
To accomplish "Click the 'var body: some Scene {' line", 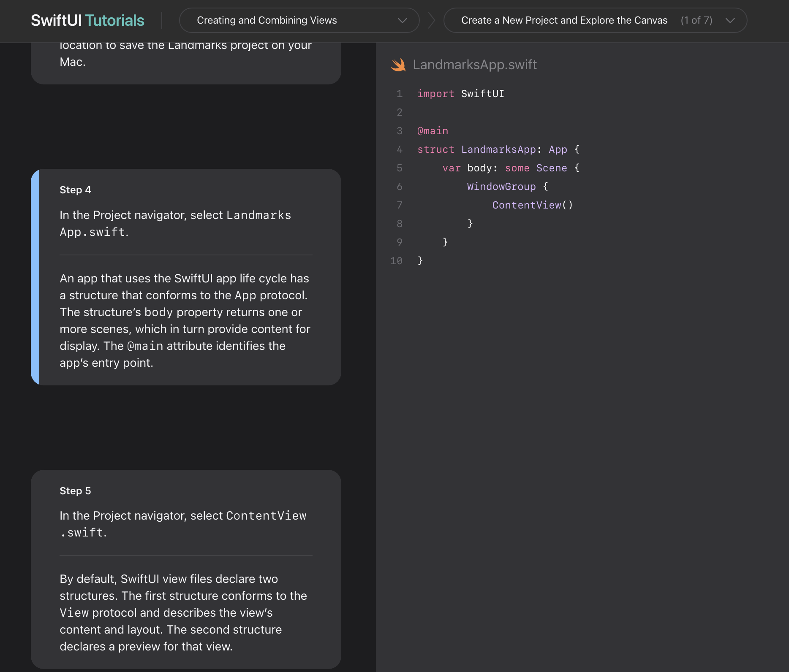I will coord(511,168).
